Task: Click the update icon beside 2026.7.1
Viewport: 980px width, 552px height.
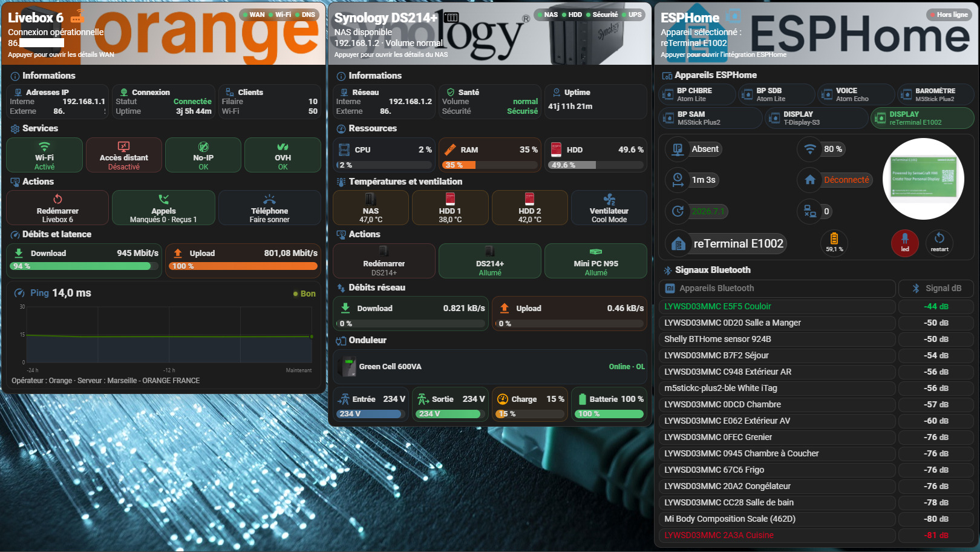Action: tap(678, 211)
